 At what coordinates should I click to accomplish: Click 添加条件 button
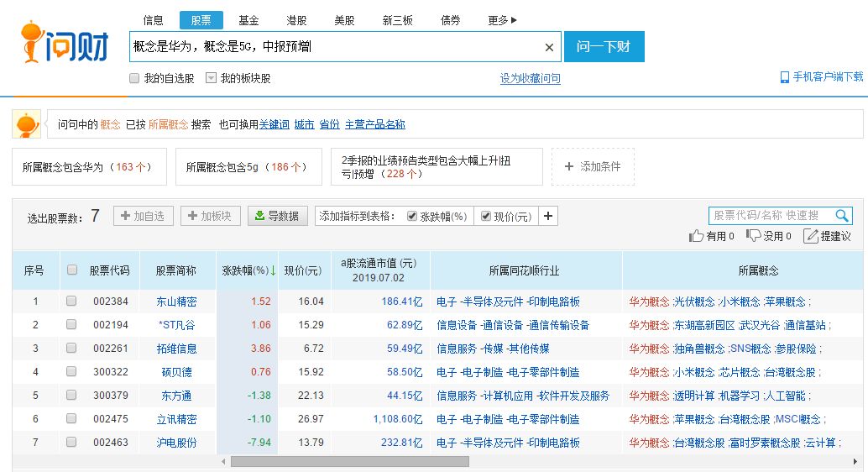(593, 167)
